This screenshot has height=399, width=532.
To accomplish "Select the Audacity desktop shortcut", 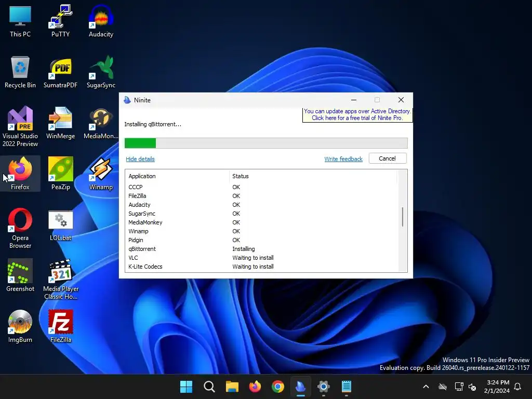I will click(101, 21).
